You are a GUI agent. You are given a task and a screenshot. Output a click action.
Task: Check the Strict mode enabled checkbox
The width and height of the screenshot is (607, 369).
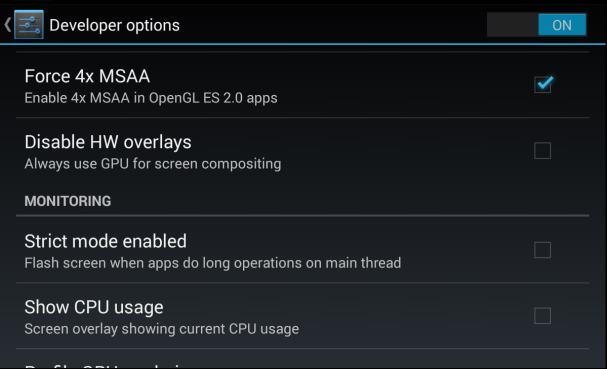coord(542,250)
